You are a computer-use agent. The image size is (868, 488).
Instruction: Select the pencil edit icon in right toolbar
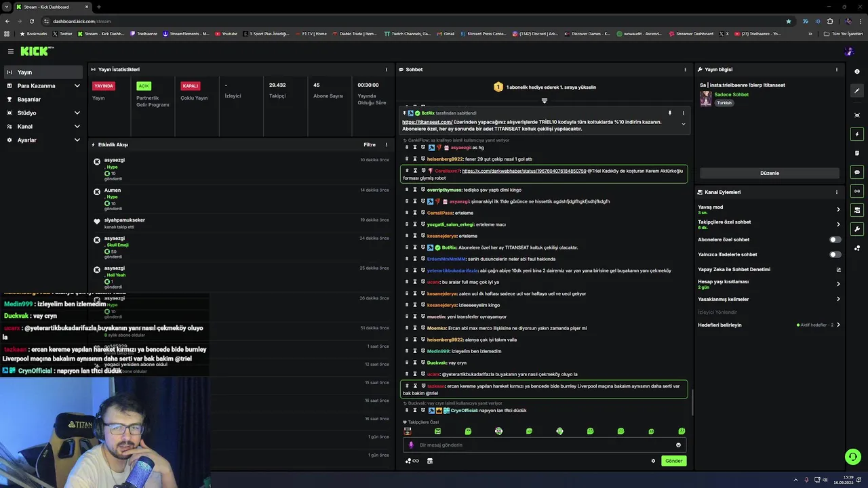pos(857,91)
